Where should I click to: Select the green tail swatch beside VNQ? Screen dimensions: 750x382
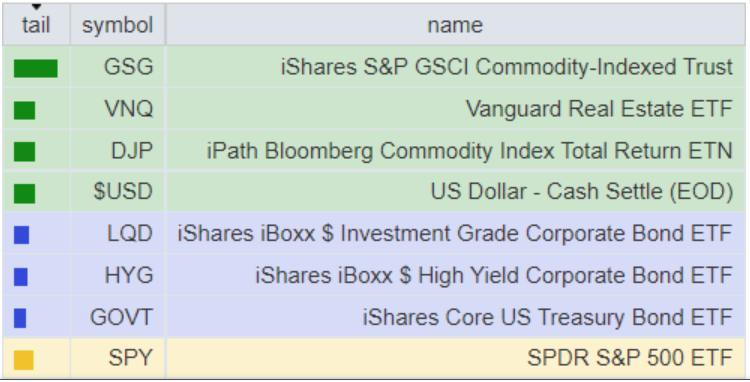pyautogui.click(x=24, y=110)
